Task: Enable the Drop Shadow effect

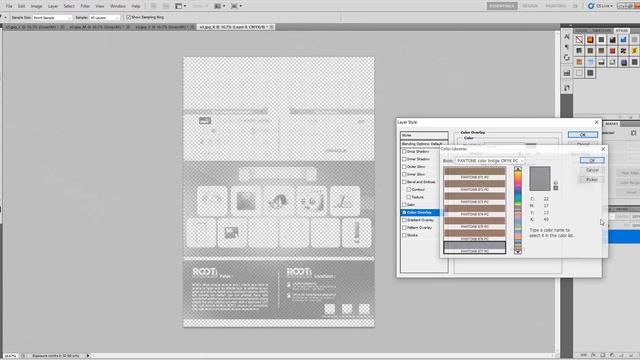Action: tap(404, 151)
